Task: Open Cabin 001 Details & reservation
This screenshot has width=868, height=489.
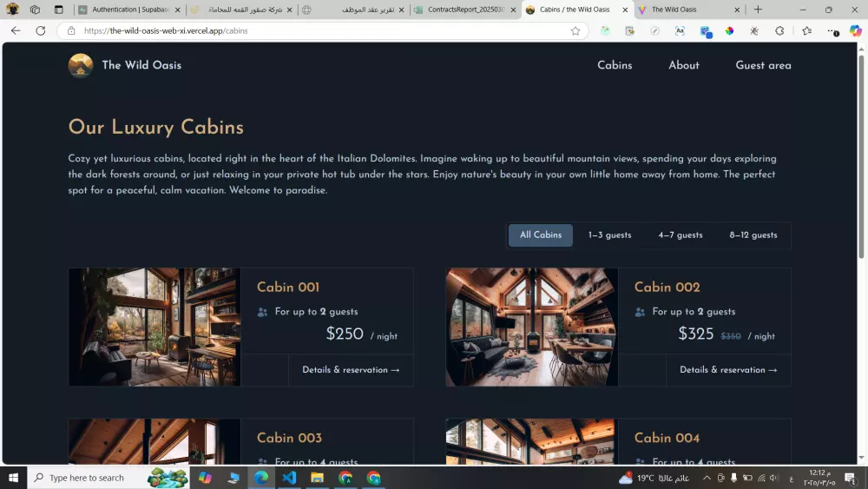Action: pyautogui.click(x=351, y=370)
